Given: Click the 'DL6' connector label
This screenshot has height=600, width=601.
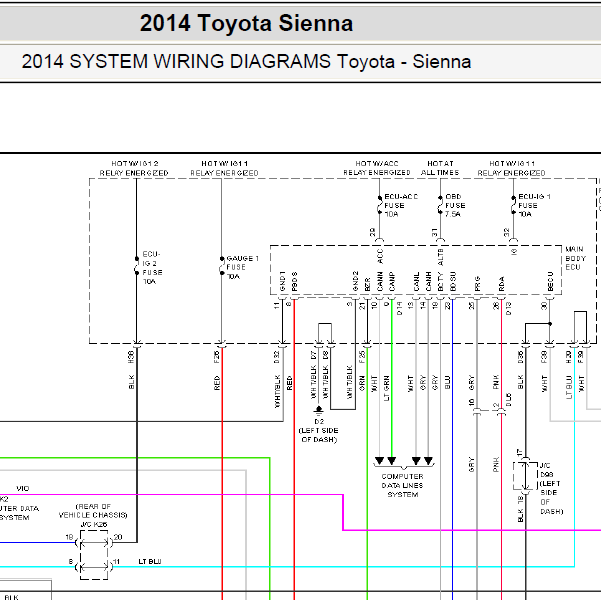Looking at the screenshot, I should point(508,399).
